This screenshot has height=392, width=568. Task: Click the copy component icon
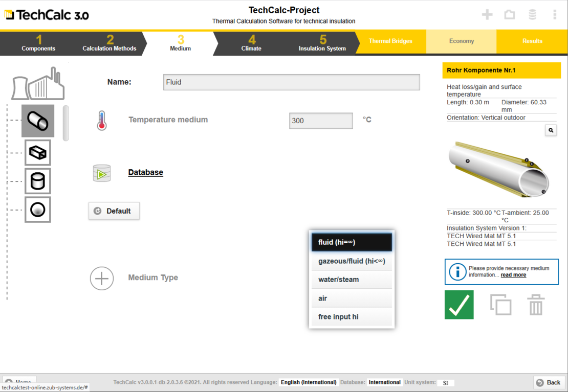pyautogui.click(x=500, y=305)
